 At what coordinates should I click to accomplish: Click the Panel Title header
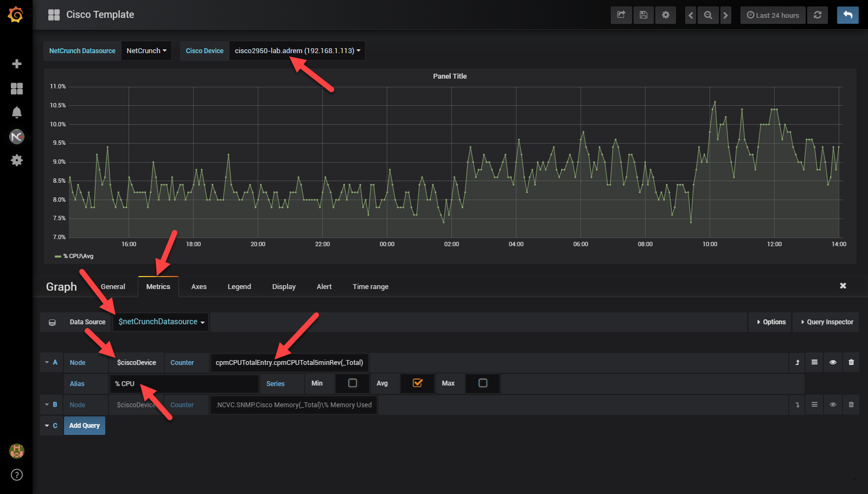coord(450,76)
